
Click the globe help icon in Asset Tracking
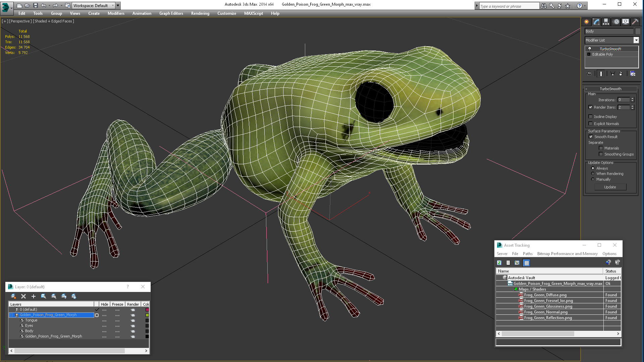pos(608,262)
